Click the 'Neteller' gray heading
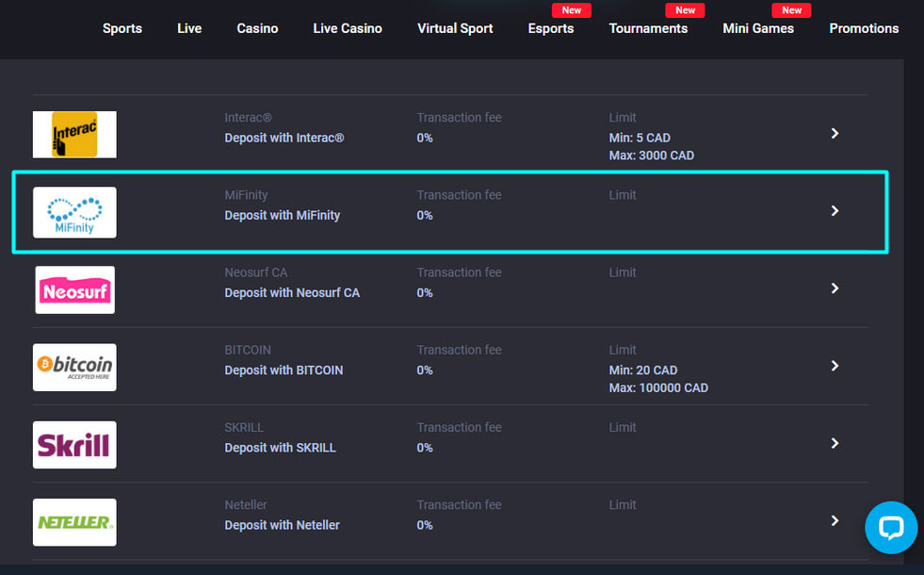This screenshot has width=924, height=575. pyautogui.click(x=246, y=505)
